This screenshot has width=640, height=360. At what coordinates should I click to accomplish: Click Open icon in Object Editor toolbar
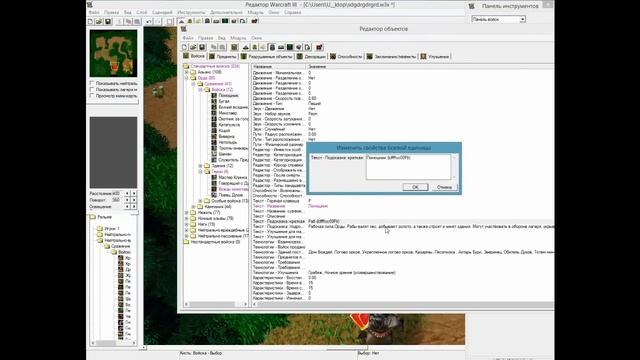click(x=193, y=47)
